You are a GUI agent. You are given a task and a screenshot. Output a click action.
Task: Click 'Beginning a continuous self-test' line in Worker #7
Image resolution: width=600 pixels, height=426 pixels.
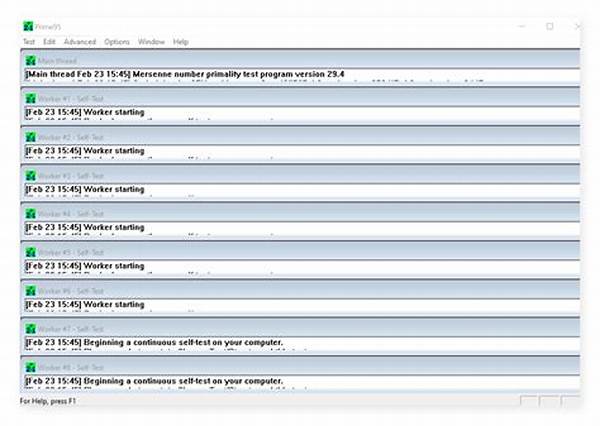coord(154,343)
